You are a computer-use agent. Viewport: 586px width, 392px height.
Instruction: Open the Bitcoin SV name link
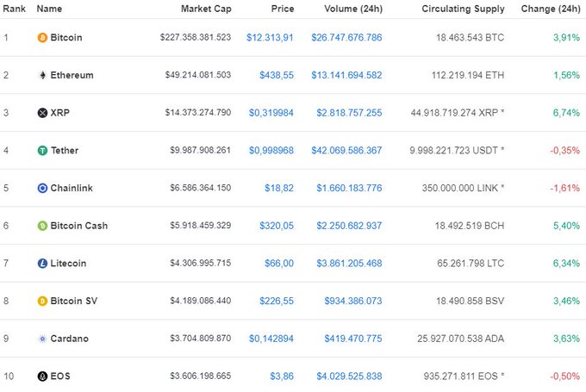(73, 302)
